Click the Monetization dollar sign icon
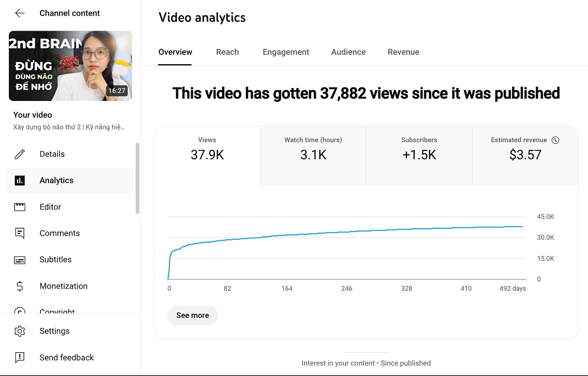 (20, 286)
